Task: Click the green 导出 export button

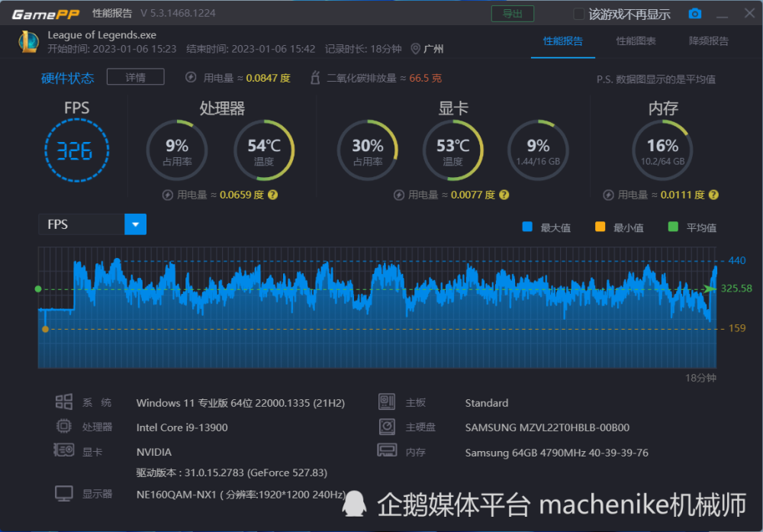Action: point(513,14)
